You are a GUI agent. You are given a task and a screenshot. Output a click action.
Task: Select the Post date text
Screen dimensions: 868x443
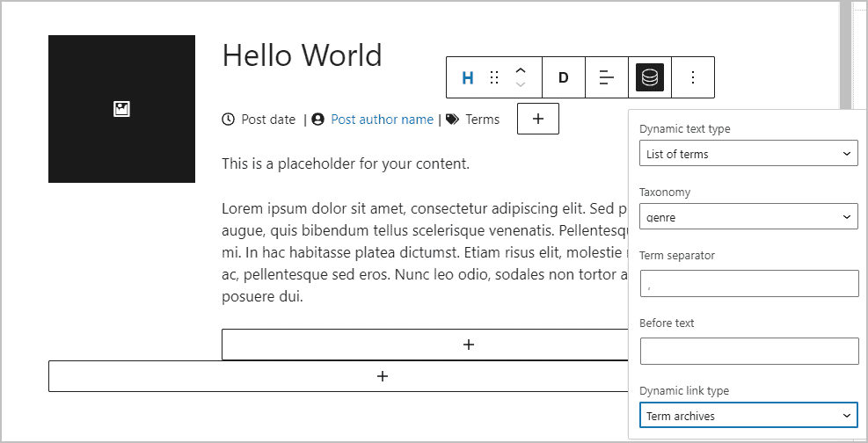(x=268, y=120)
